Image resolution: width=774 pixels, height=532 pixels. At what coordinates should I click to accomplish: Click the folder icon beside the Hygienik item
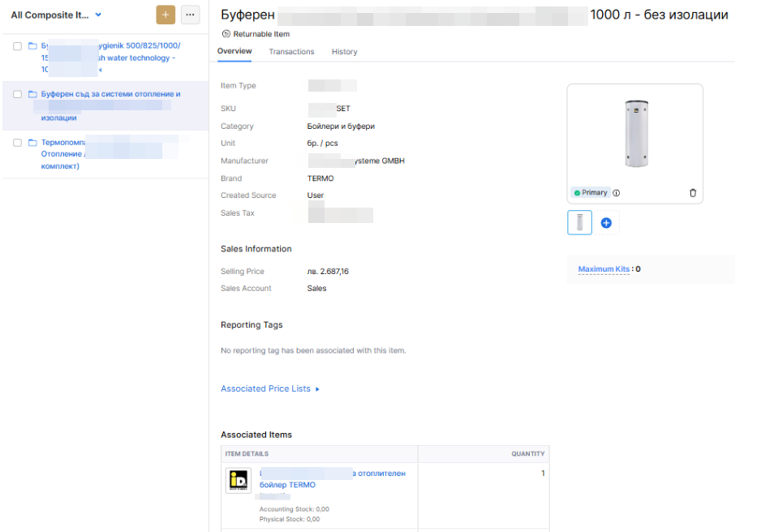[32, 46]
